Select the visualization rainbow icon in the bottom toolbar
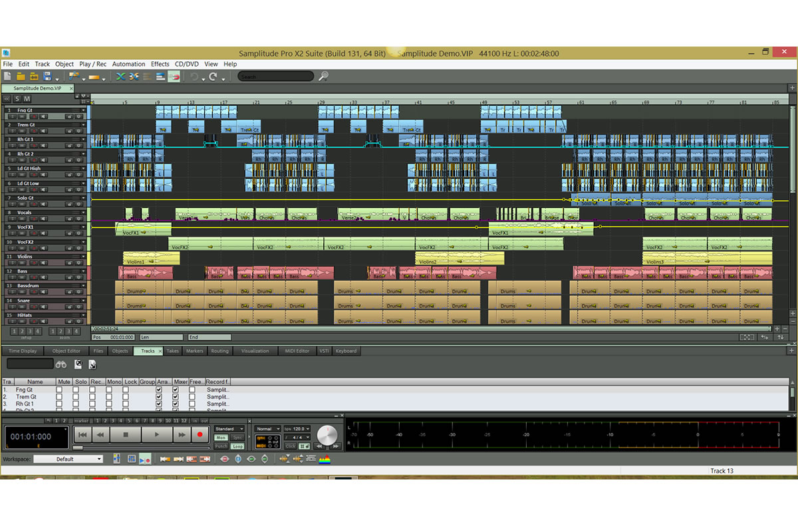The width and height of the screenshot is (798, 532). [x=325, y=459]
